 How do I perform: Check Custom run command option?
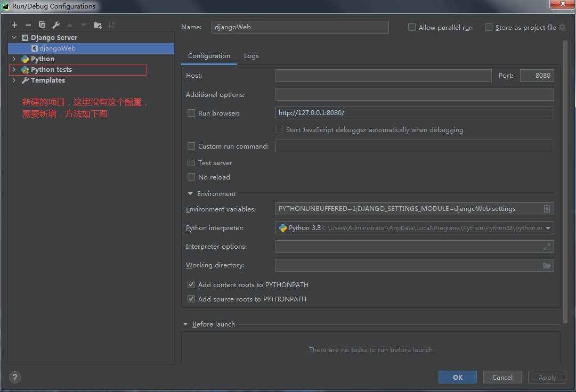coord(191,146)
